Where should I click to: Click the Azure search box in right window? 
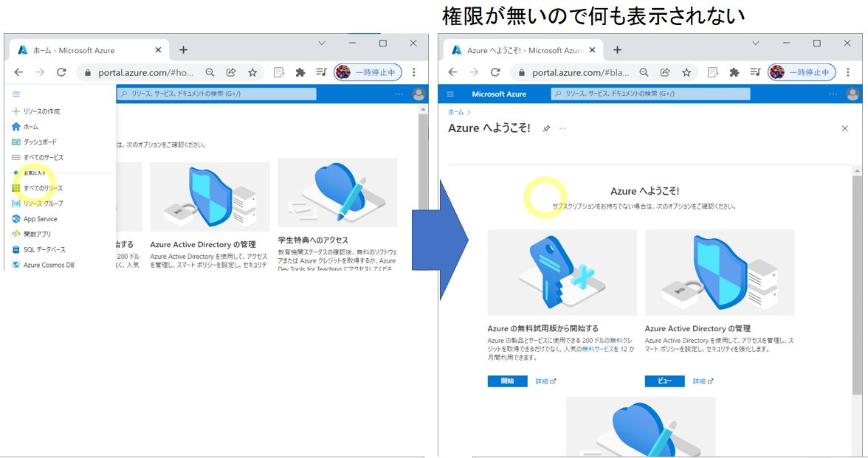[650, 94]
